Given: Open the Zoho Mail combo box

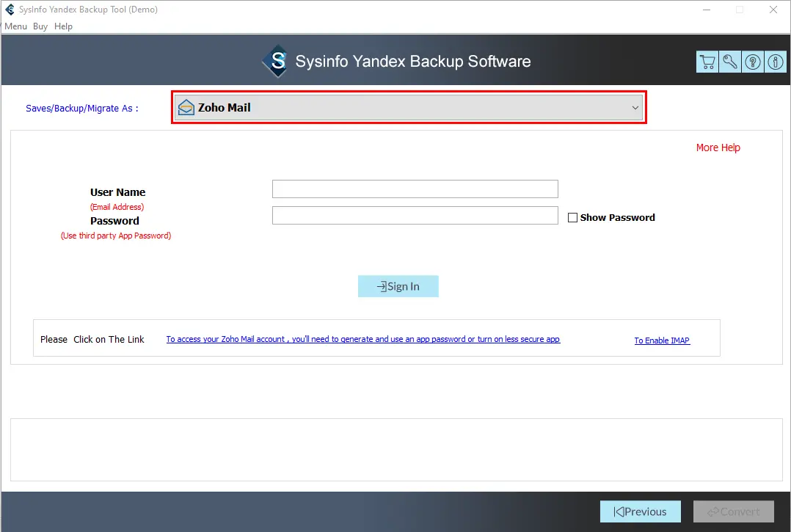Looking at the screenshot, I should point(408,108).
